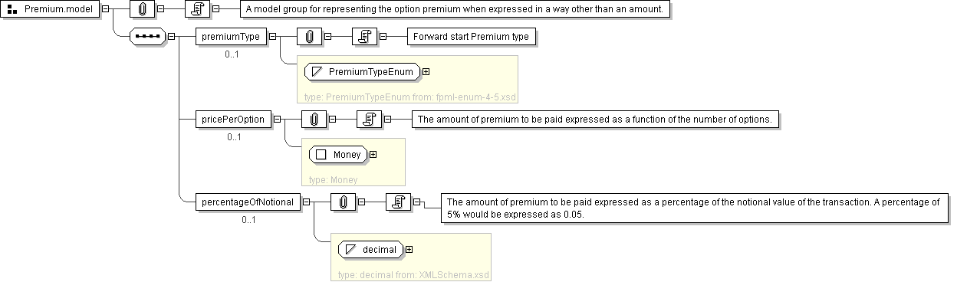Select the percentageOfNotional element box

click(x=248, y=202)
